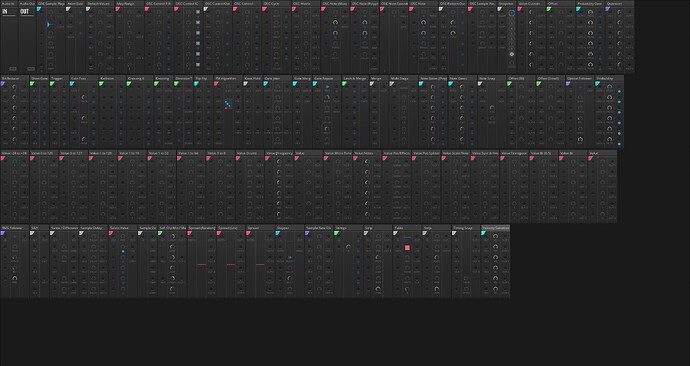Viewport: 690px width, 366px height.
Task: Select the Gate Jitter module title
Action: click(272, 78)
